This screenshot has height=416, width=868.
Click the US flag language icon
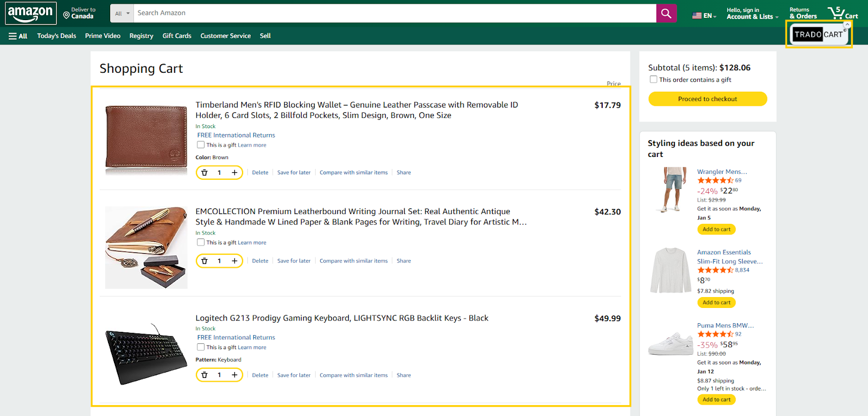[697, 16]
